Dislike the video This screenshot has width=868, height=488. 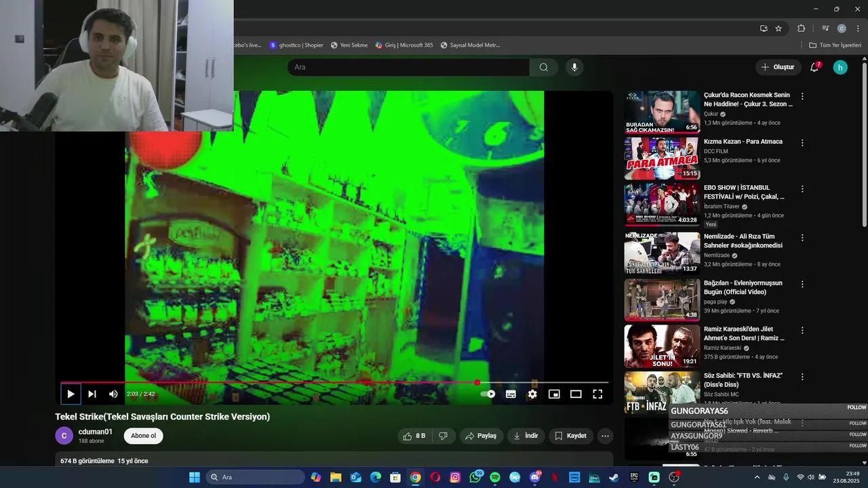(443, 436)
